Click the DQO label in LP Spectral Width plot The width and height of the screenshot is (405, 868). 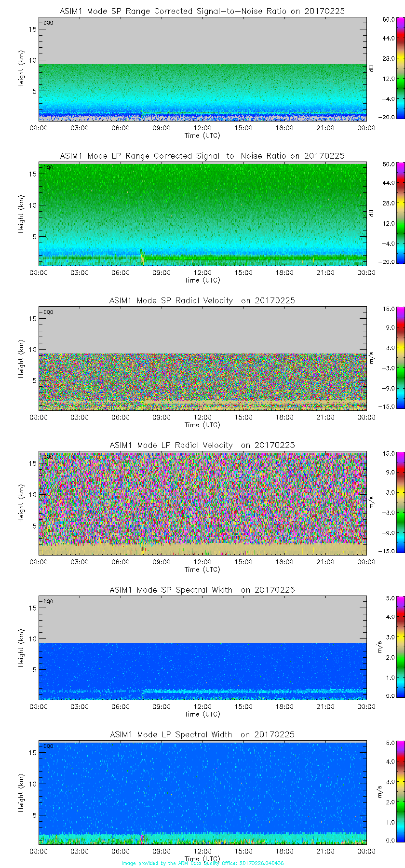point(48,746)
